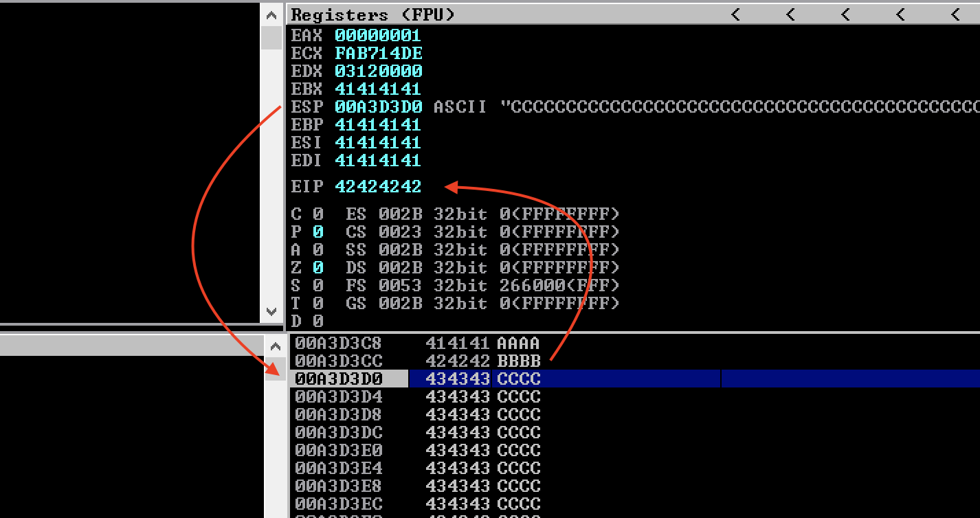Viewport: 980px width, 518px height.
Task: Toggle the carry flag C value
Action: pyautogui.click(x=318, y=214)
